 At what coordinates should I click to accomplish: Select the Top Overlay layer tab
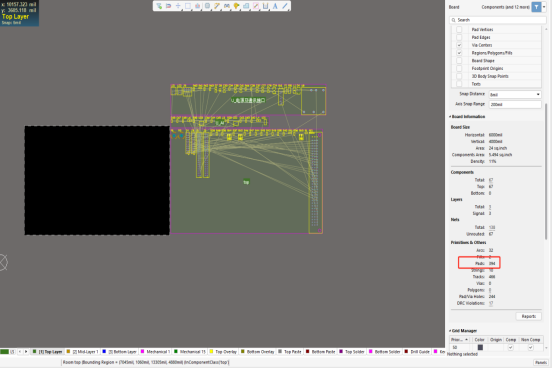(223, 352)
